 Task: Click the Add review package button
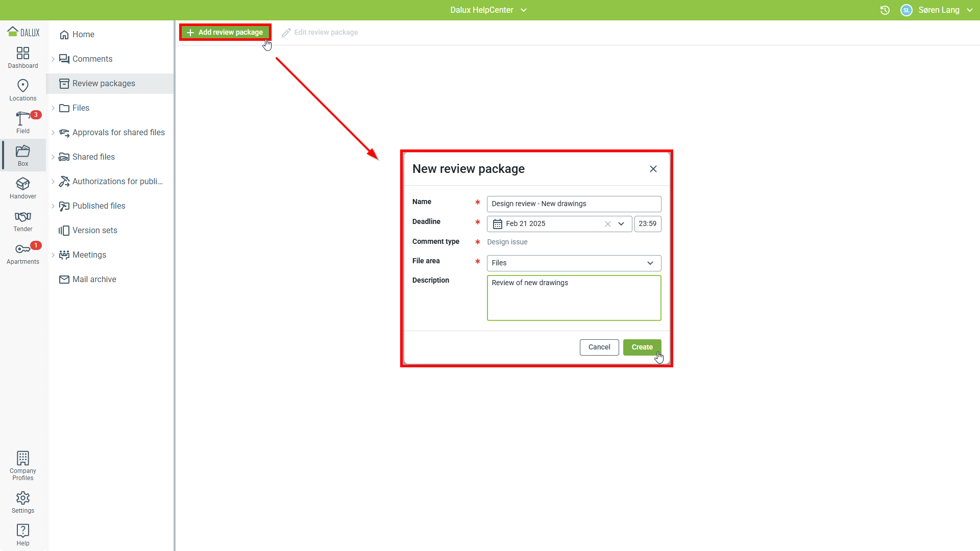tap(225, 32)
